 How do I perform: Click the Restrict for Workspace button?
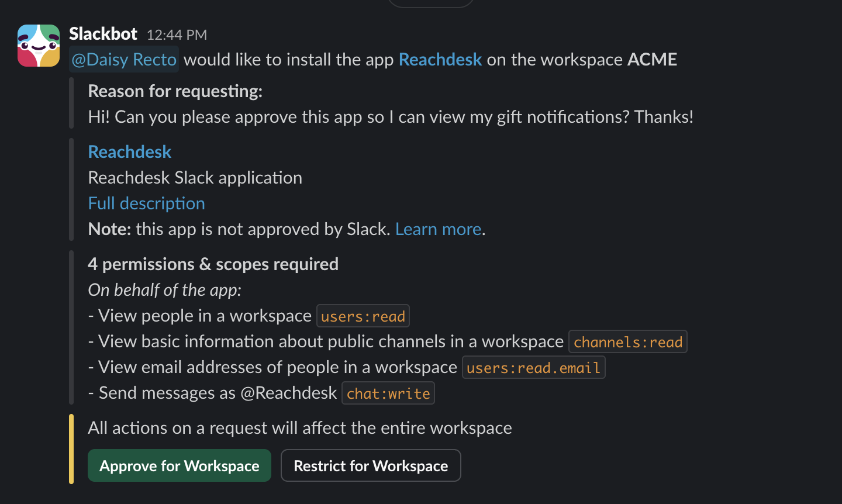coord(371,465)
